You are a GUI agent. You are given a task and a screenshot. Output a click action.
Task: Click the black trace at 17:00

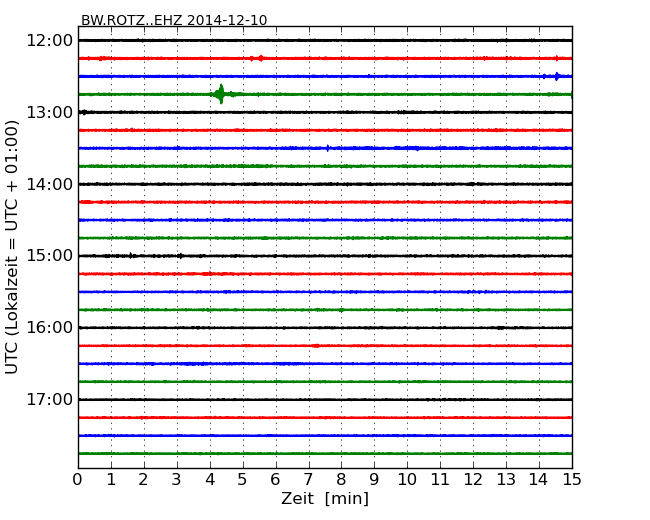point(325,399)
